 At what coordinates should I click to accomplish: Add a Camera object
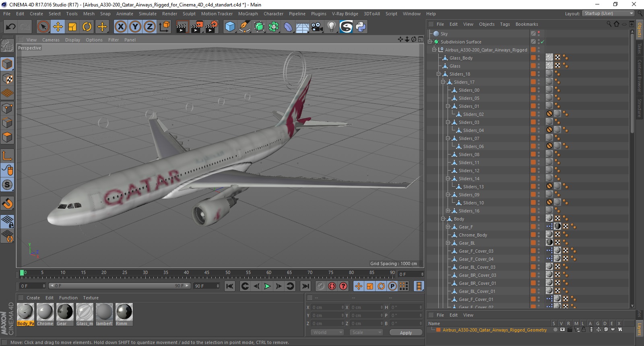317,27
